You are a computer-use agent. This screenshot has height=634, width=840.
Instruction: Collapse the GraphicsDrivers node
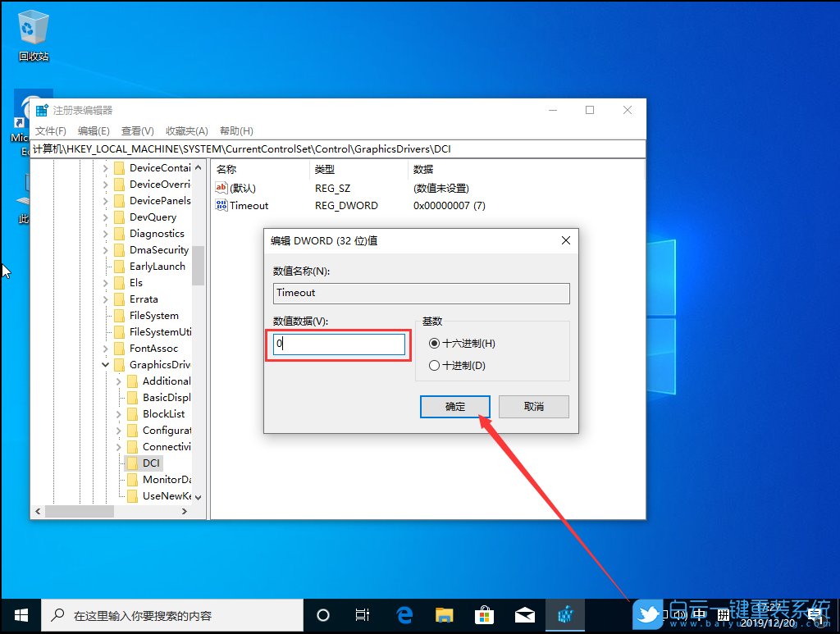pyautogui.click(x=105, y=364)
